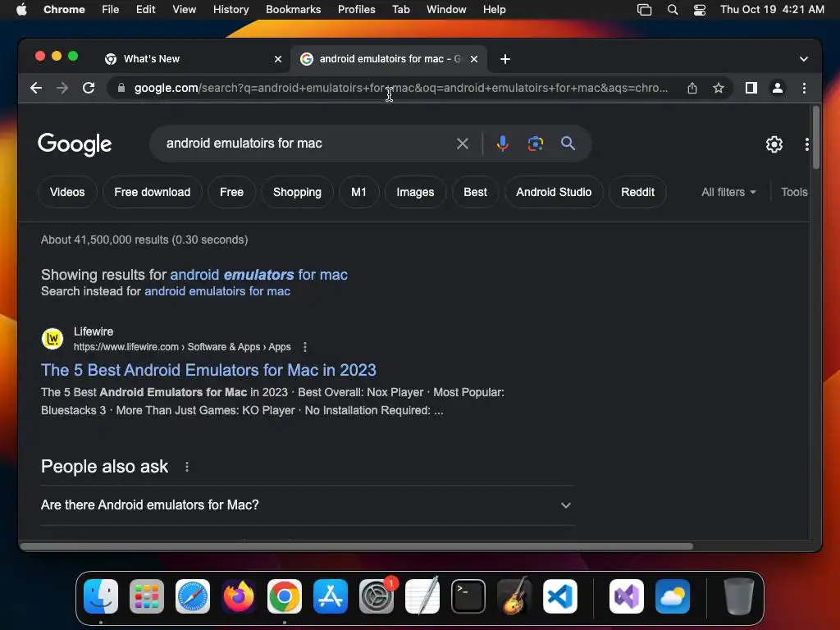Screen dimensions: 840x630
Task: Search by image with Google Lens
Action: pos(535,144)
